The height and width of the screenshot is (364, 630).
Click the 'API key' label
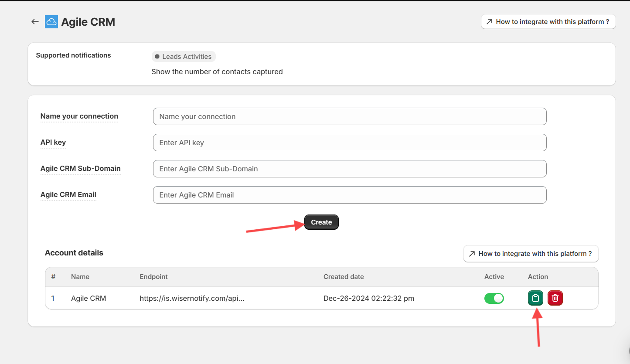[x=53, y=143]
